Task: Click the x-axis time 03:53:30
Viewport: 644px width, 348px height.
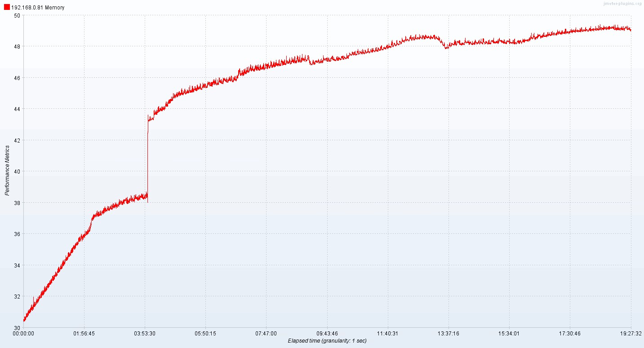Action: coord(145,334)
